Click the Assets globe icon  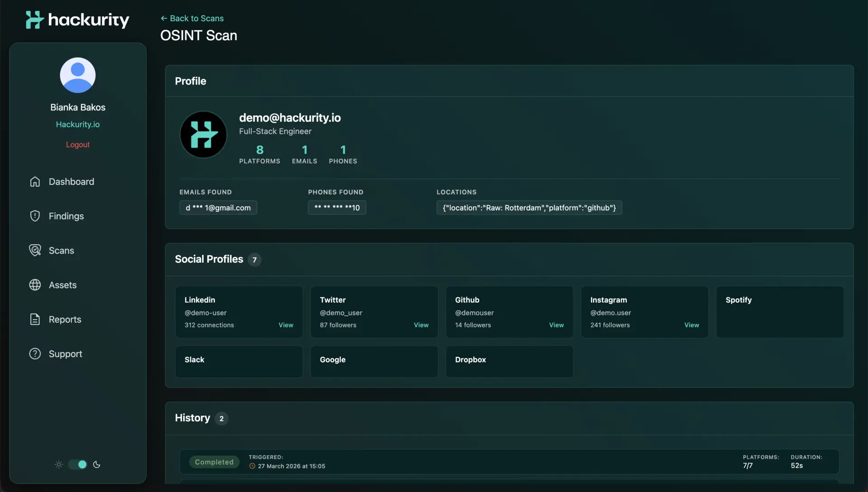coord(35,285)
